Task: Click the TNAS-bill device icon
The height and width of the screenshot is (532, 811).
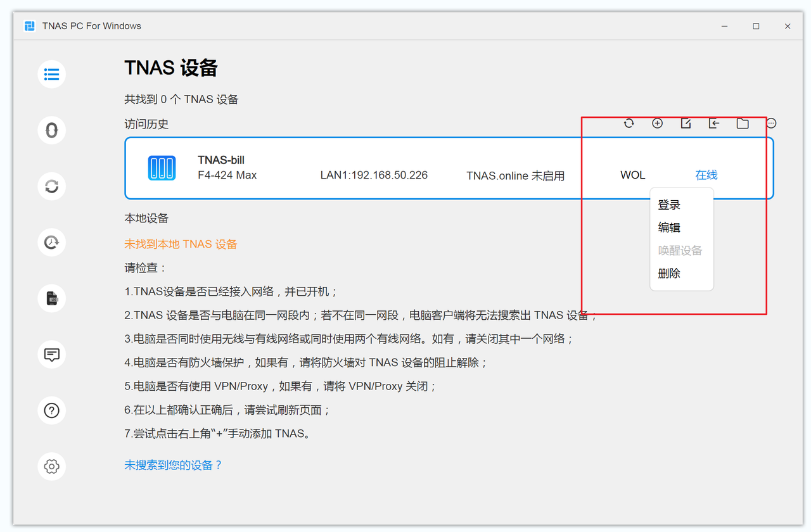Action: 162,168
